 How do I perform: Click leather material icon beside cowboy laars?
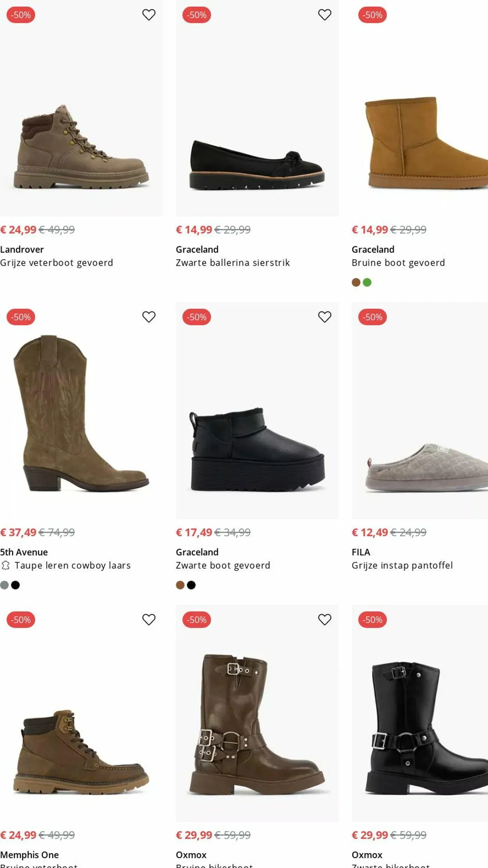(x=5, y=566)
